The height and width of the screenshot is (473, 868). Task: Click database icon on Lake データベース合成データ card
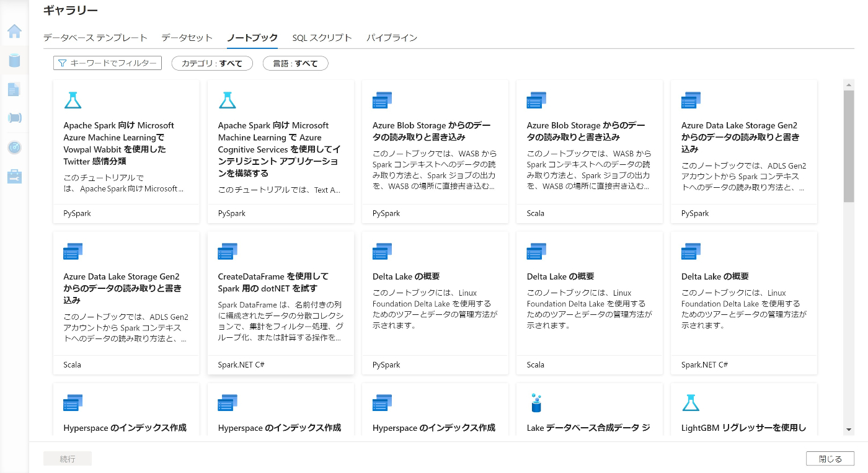click(536, 402)
